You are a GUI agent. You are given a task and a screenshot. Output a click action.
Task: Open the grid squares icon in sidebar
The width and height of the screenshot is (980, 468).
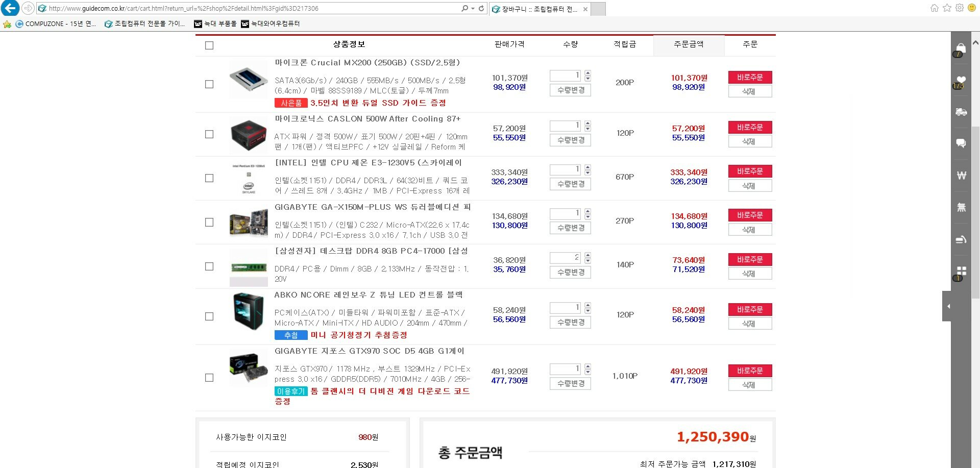pos(961,271)
